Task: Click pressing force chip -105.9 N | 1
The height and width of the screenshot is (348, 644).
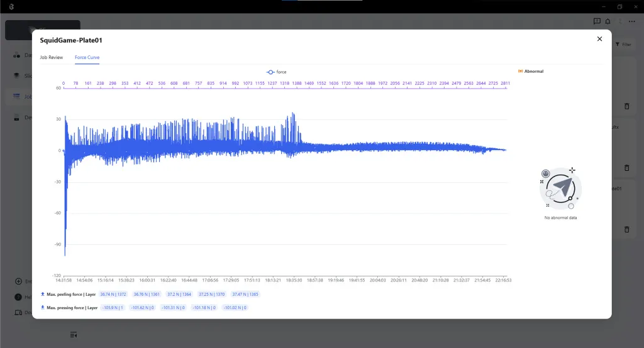Action: tap(111, 308)
